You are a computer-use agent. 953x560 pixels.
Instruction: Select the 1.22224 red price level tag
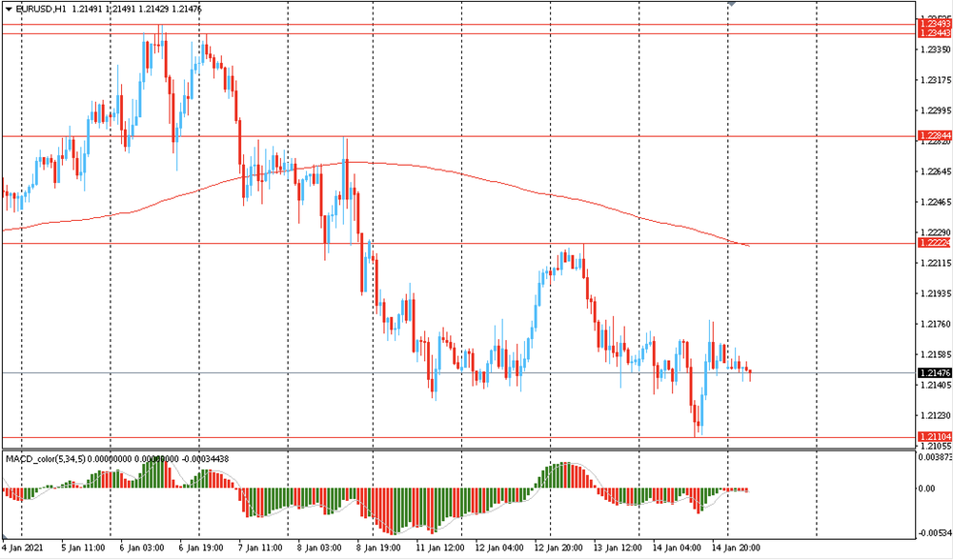point(936,242)
